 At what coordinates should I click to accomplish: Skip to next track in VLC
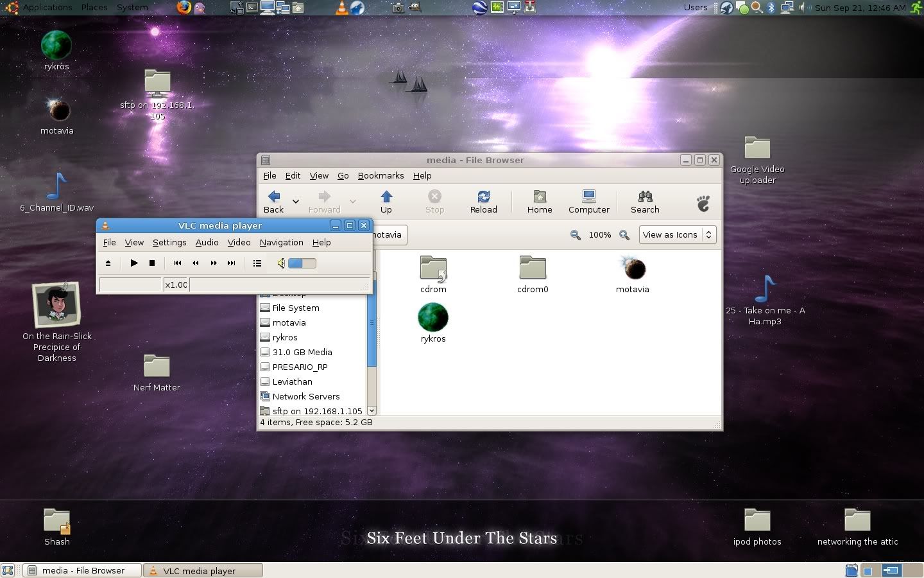click(x=232, y=263)
